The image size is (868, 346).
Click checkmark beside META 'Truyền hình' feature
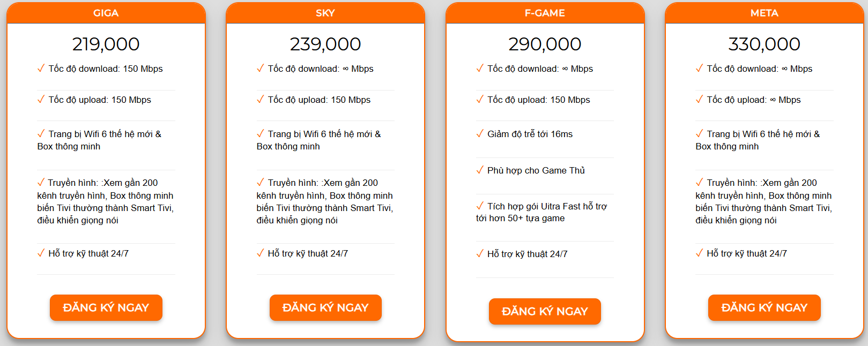(699, 182)
